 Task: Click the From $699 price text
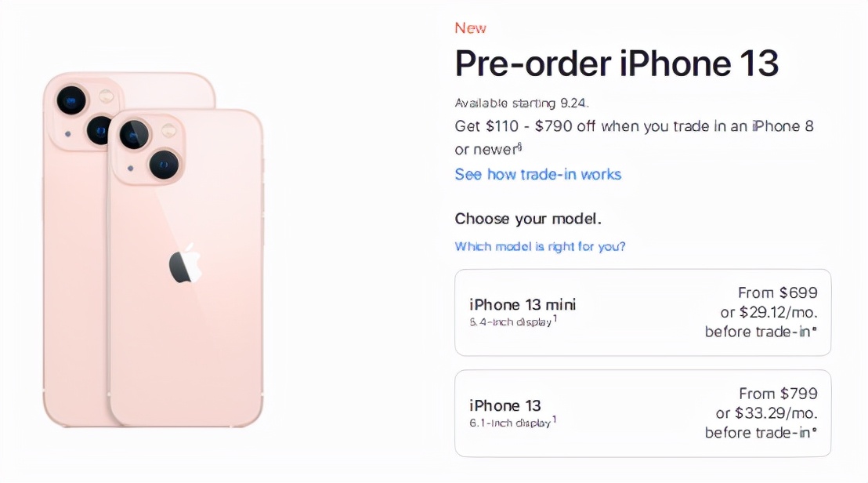click(778, 292)
